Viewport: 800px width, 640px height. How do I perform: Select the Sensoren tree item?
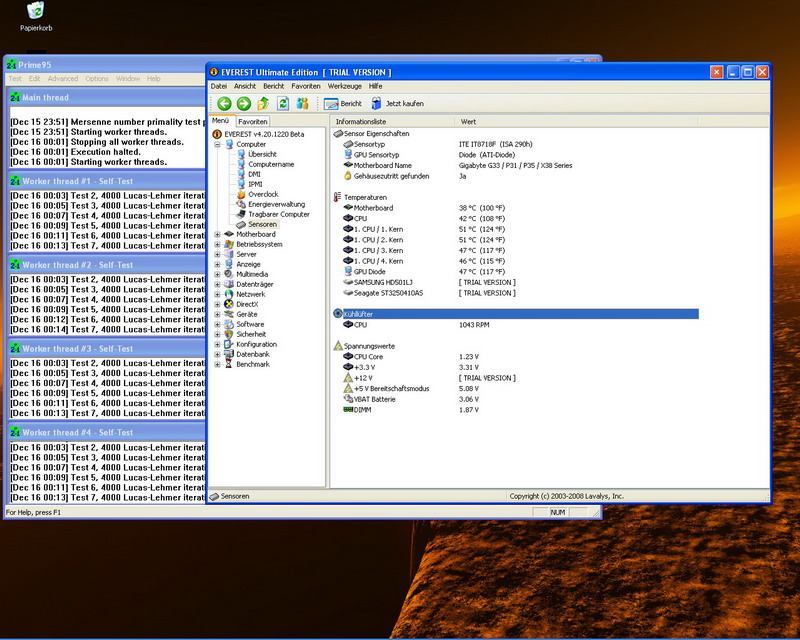[x=262, y=224]
